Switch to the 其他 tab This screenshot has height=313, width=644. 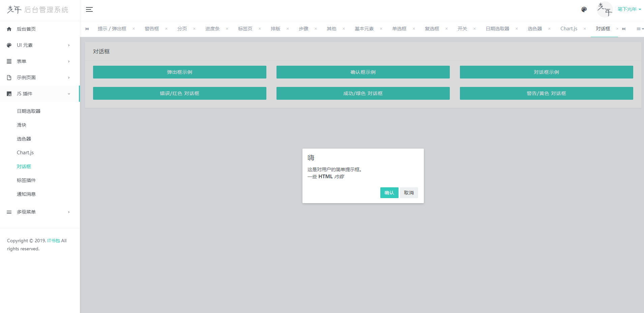[331, 29]
